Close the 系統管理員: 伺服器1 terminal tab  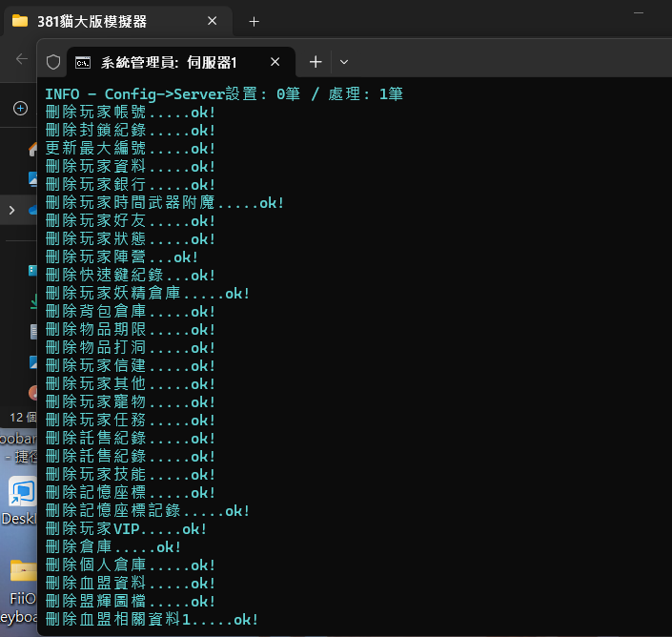tap(275, 62)
